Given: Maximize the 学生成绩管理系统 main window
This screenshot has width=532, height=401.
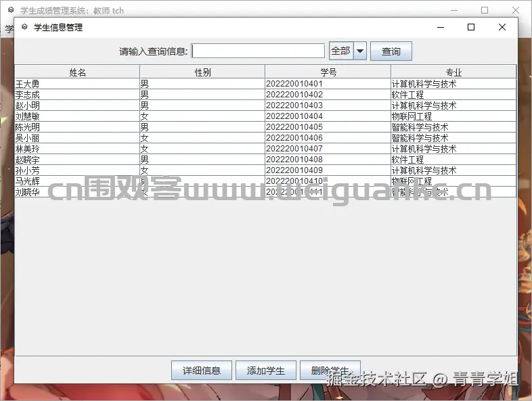Looking at the screenshot, I should 485,10.
